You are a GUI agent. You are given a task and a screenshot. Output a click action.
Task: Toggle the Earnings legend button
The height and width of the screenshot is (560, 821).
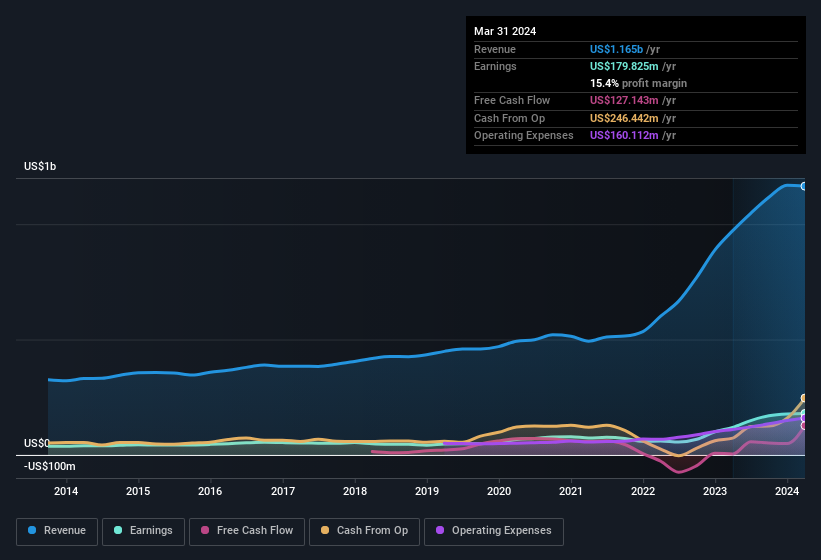pos(143,531)
